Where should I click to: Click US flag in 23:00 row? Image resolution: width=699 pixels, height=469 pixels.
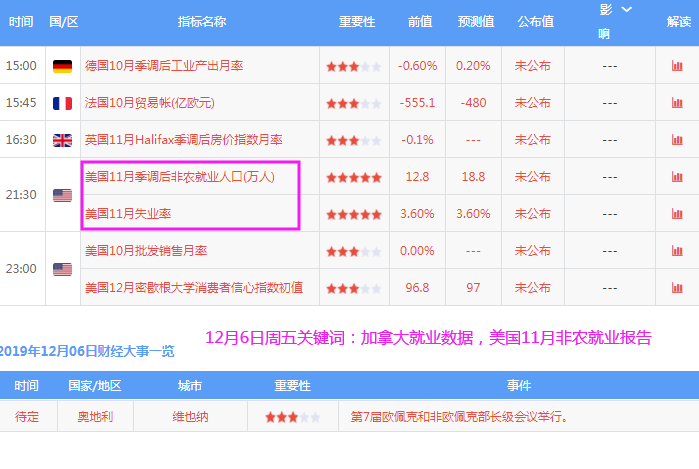tap(62, 269)
